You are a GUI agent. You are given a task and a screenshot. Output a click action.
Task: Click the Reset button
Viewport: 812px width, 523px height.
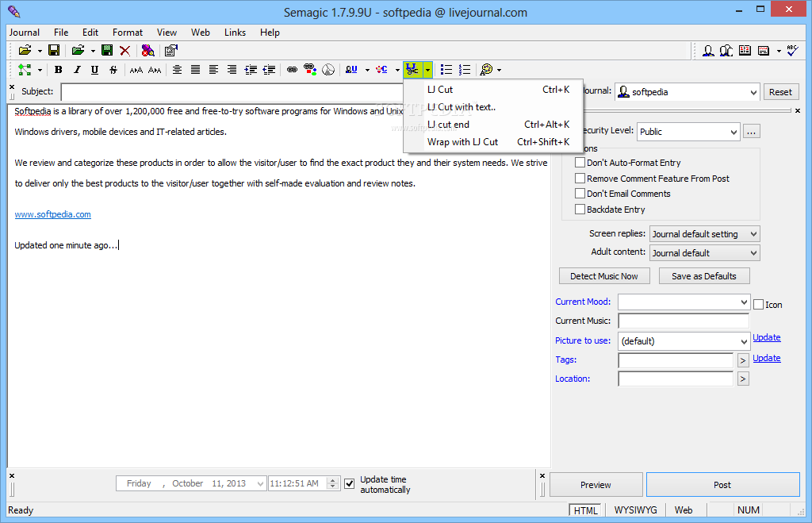click(780, 92)
